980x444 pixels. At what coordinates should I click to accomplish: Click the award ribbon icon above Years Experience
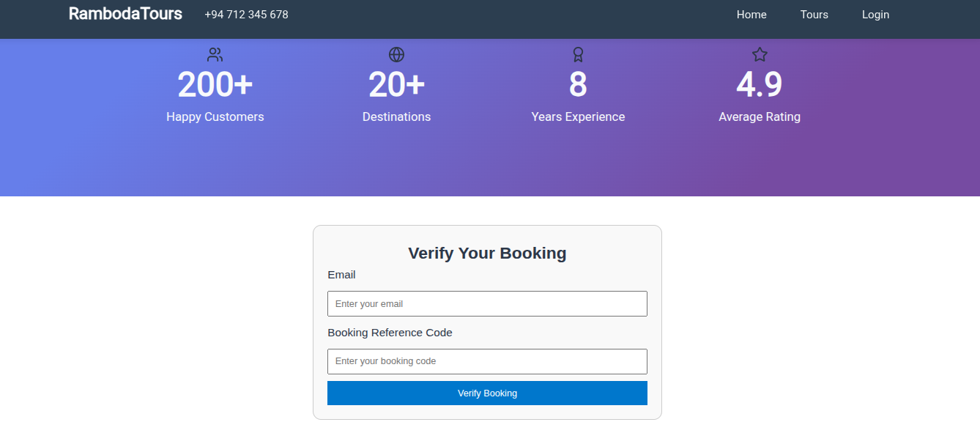point(578,55)
